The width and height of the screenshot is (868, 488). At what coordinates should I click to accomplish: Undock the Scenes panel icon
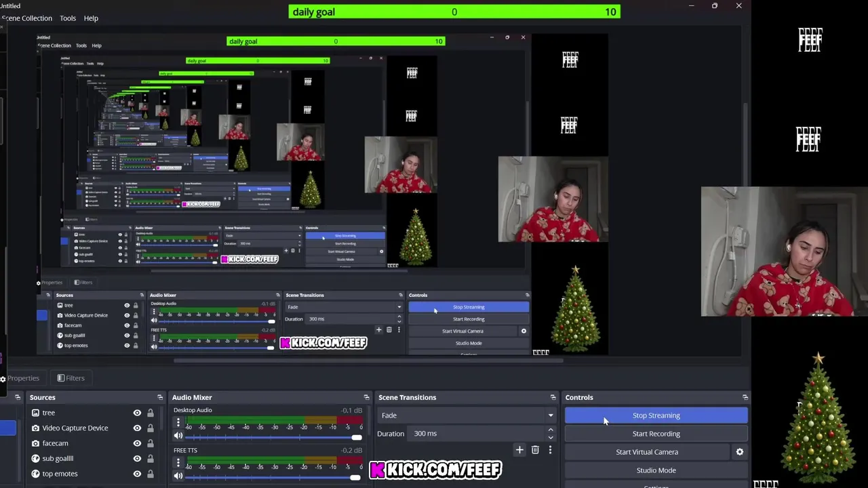coord(18,397)
